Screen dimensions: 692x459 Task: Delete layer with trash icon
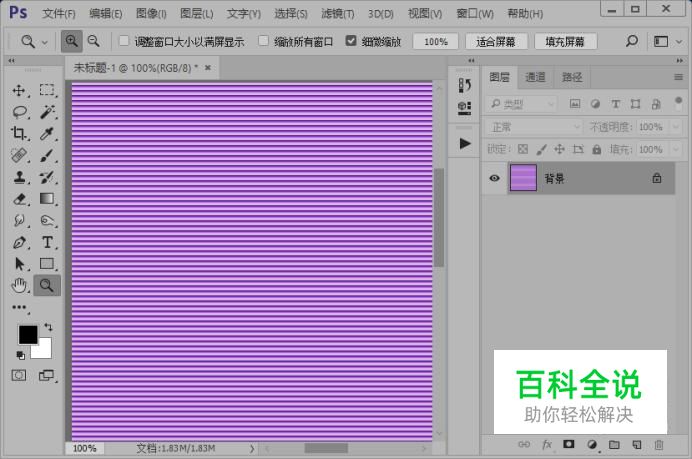pos(658,444)
